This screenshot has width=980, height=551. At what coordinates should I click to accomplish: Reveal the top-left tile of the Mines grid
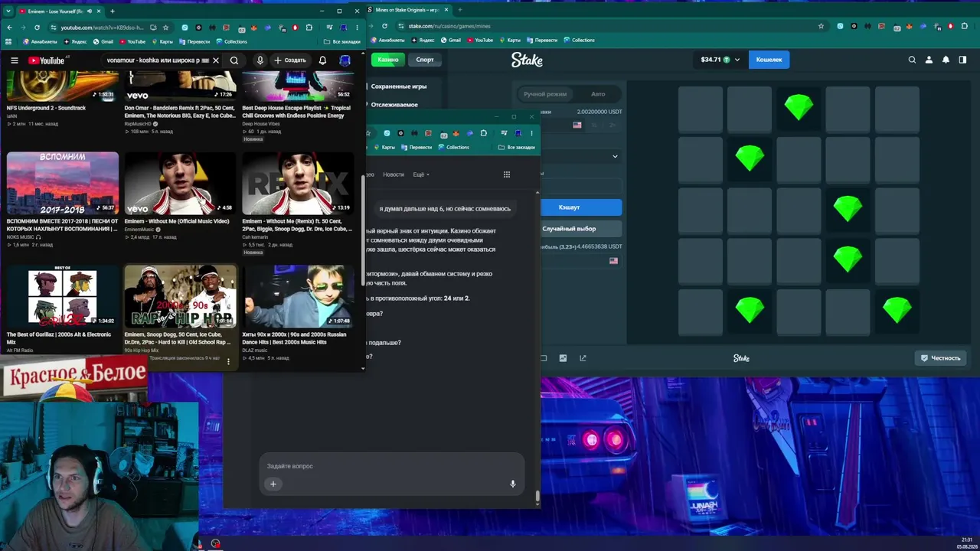point(701,109)
